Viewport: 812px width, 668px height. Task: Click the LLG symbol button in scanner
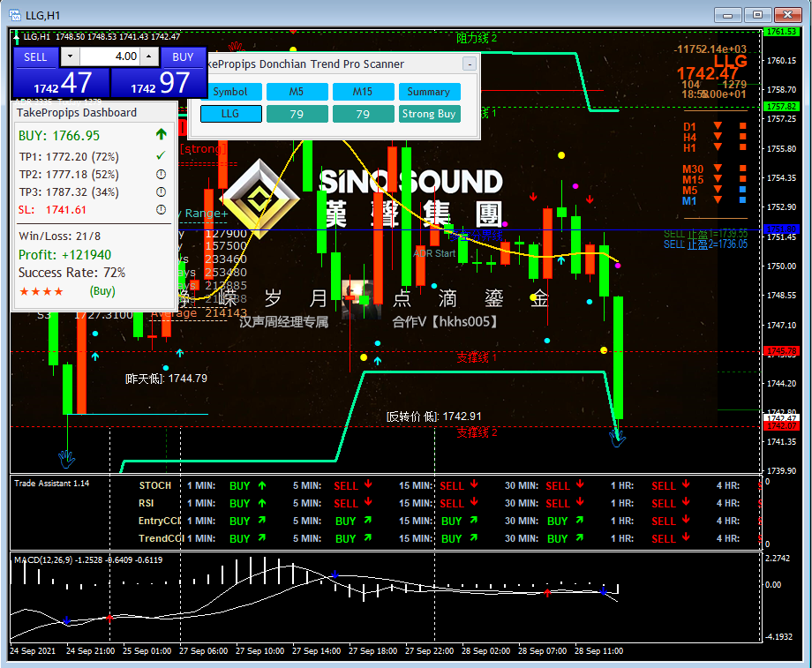point(230,114)
